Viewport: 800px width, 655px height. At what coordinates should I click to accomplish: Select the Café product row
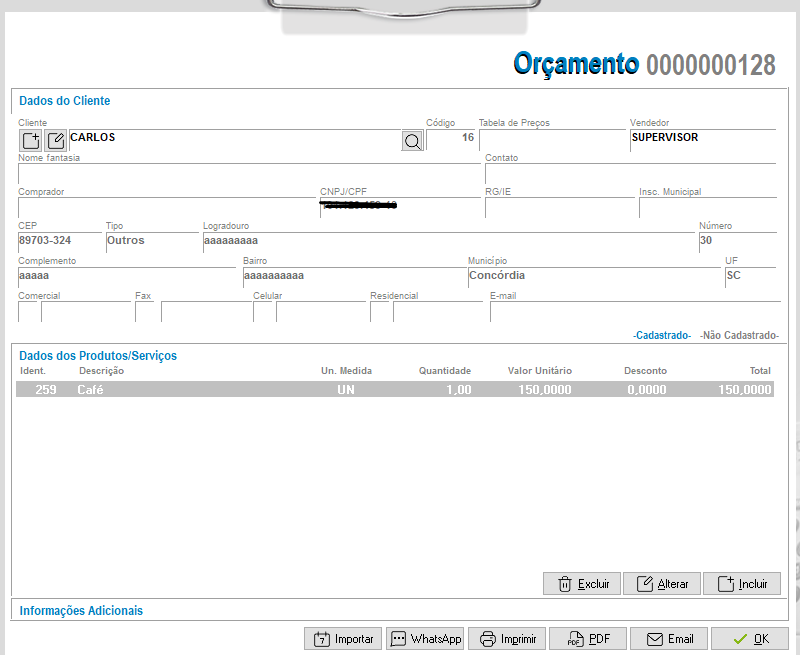pyautogui.click(x=394, y=390)
